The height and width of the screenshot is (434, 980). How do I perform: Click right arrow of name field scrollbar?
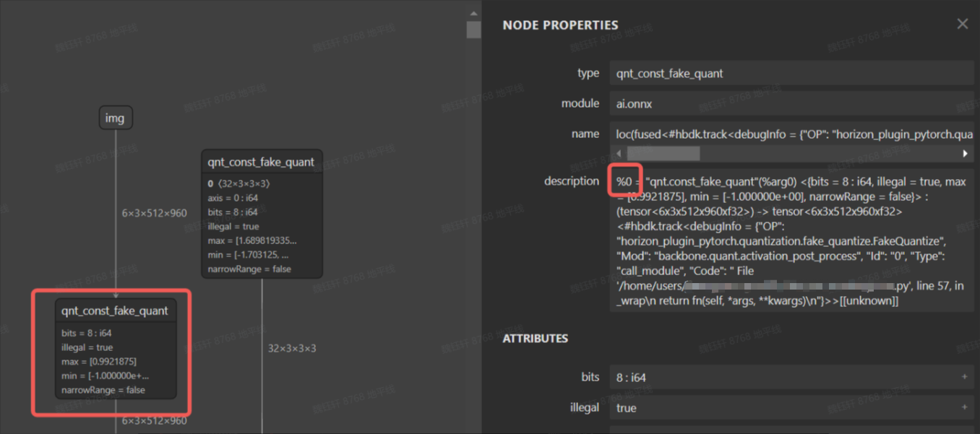965,154
